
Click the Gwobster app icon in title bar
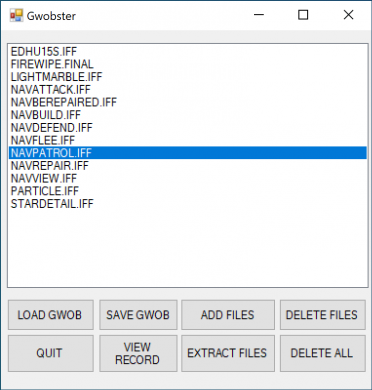pyautogui.click(x=16, y=15)
